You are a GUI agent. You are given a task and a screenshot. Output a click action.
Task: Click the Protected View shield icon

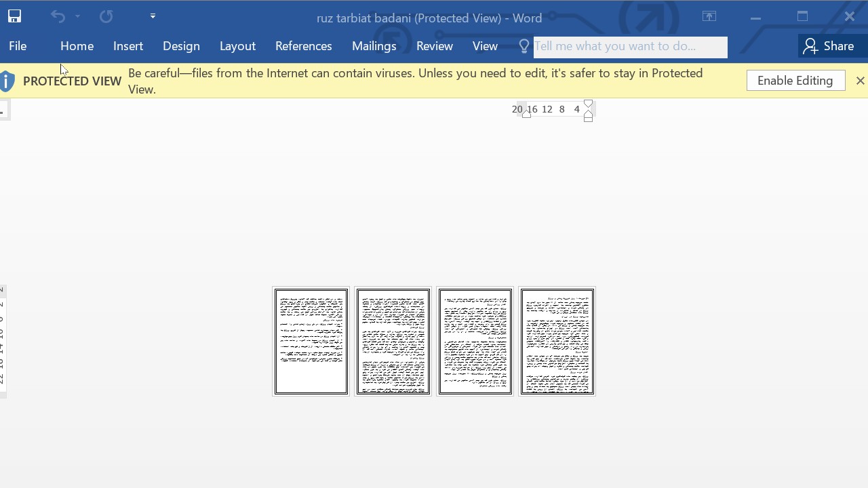click(x=7, y=81)
